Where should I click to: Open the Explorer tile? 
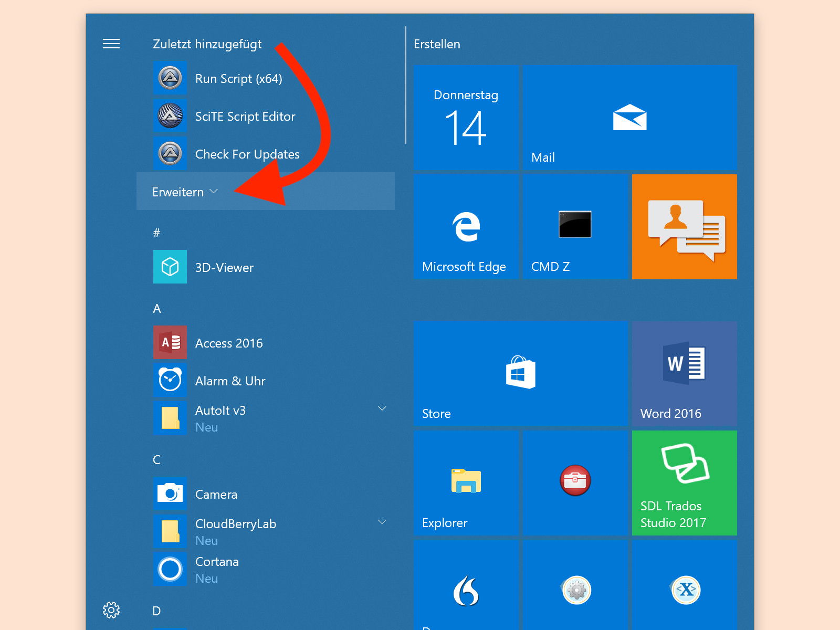pos(466,483)
